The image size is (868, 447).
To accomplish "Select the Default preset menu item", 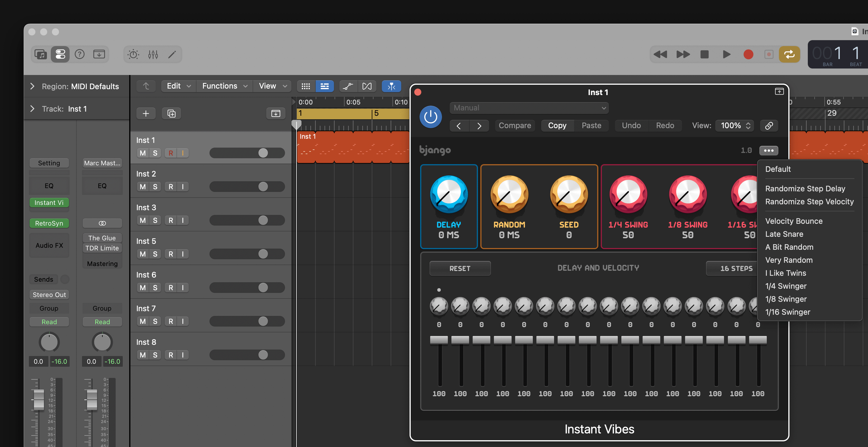I will (x=778, y=169).
